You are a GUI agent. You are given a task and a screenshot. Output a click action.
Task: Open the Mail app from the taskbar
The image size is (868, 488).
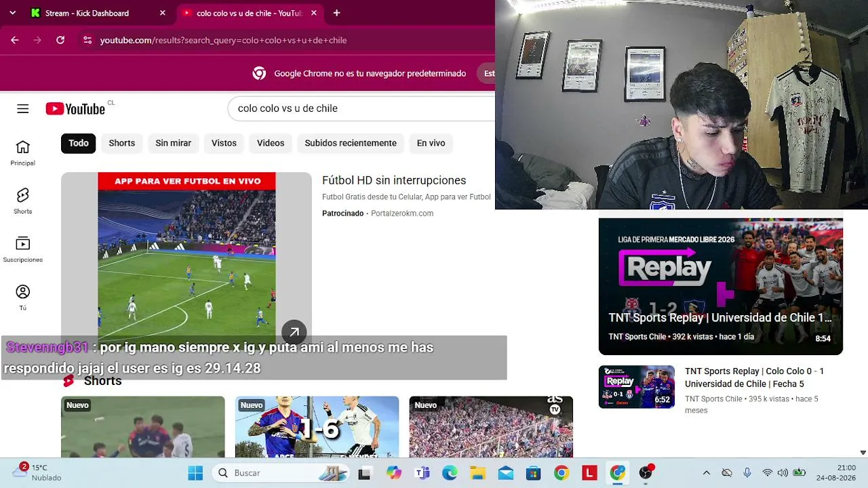[x=506, y=473]
